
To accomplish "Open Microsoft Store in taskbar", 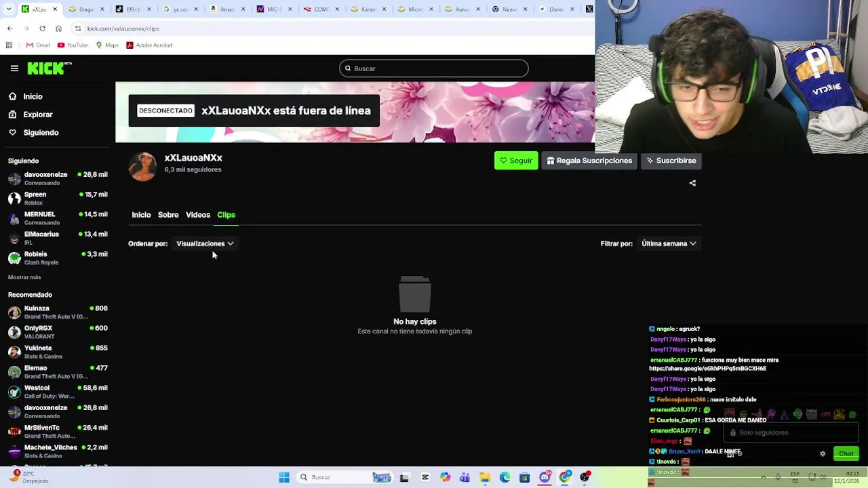I will (x=524, y=477).
